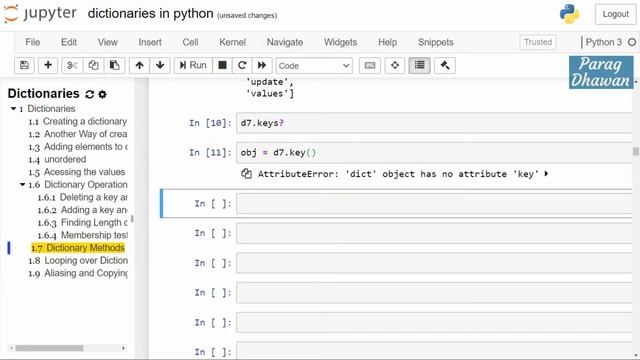Restart the kernel with circular arrow icon
The image size is (640, 360).
pos(242,65)
